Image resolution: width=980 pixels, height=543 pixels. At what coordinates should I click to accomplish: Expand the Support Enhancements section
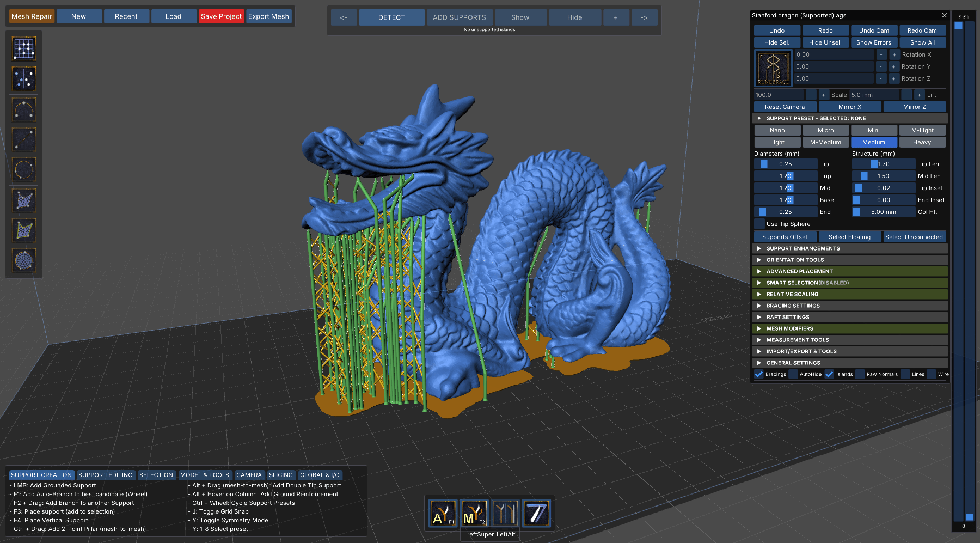click(803, 248)
